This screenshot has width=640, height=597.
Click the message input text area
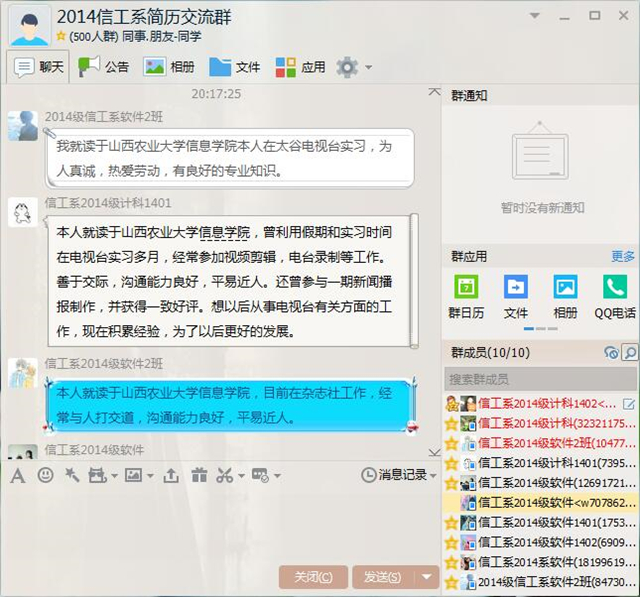(x=220, y=524)
